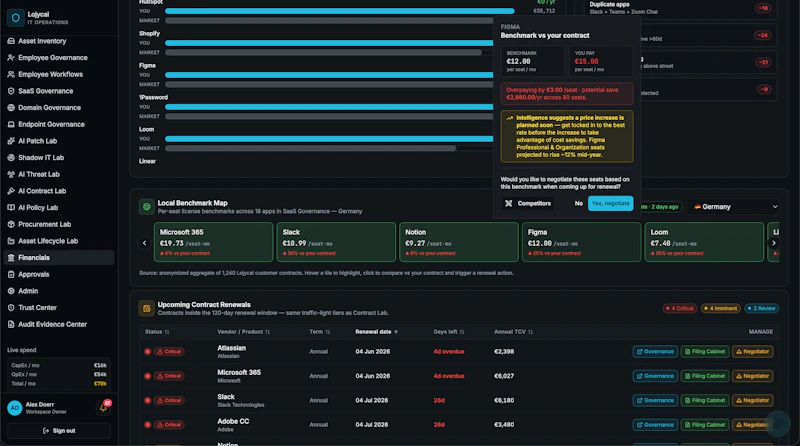Screen dimensions: 800x446
Task: Sort renewals by Term column
Action: (x=319, y=332)
